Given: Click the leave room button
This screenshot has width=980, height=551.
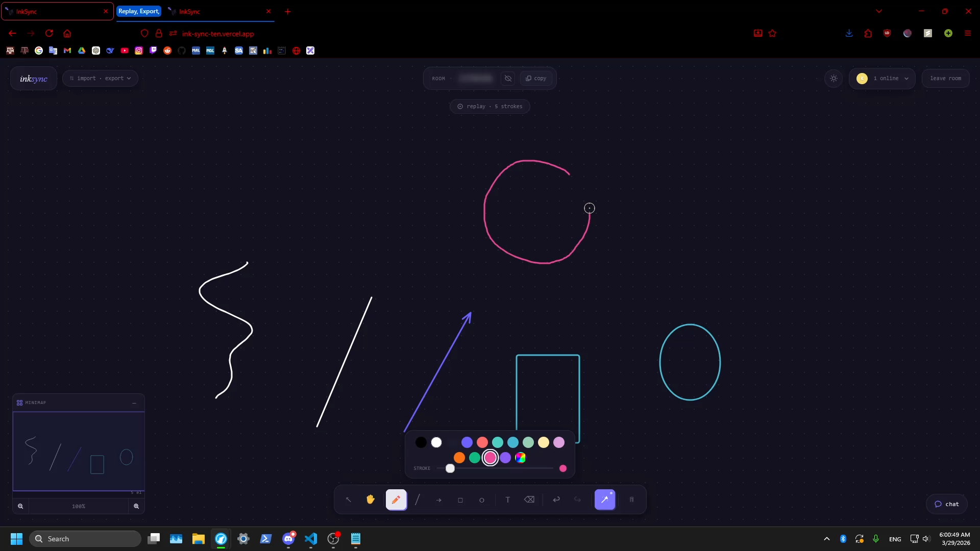Looking at the screenshot, I should [x=945, y=79].
